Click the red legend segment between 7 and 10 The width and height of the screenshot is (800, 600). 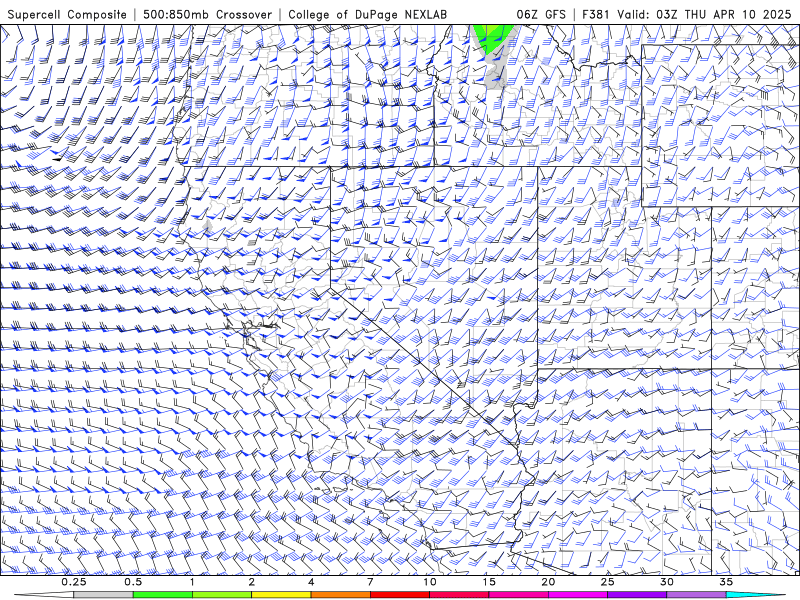click(399, 595)
